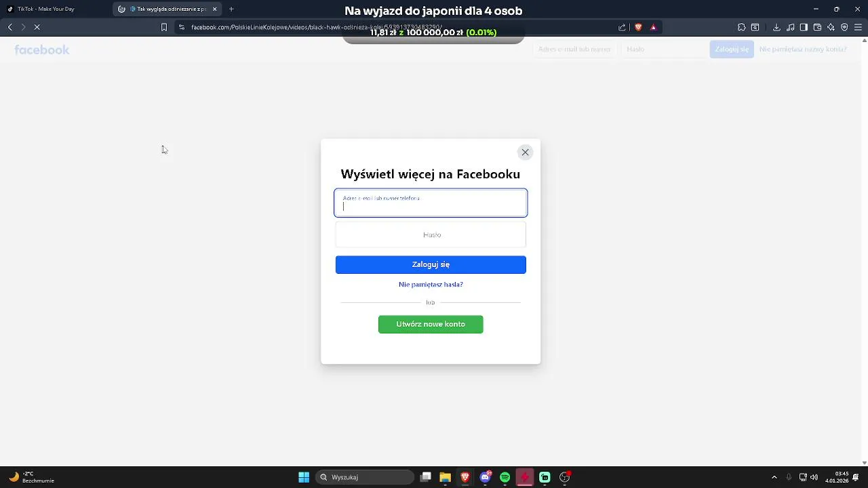Share this page via share icon

click(x=622, y=27)
